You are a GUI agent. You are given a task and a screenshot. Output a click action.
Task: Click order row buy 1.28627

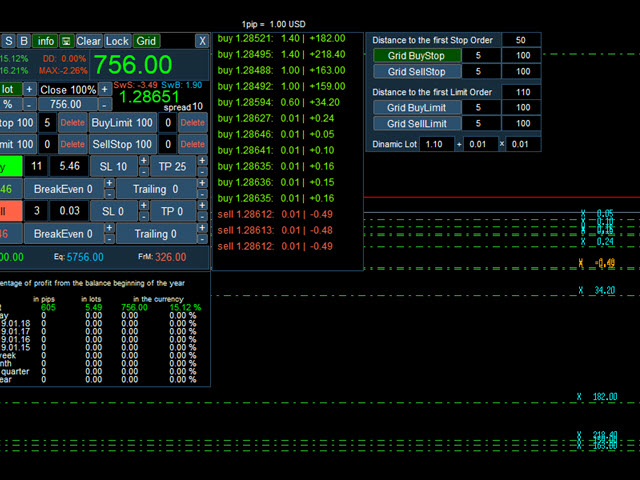point(276,118)
